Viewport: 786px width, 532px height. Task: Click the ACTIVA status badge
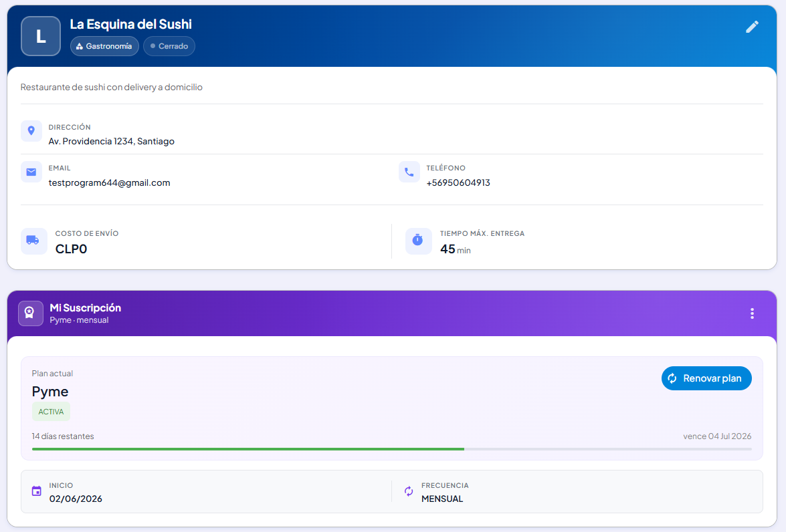51,412
